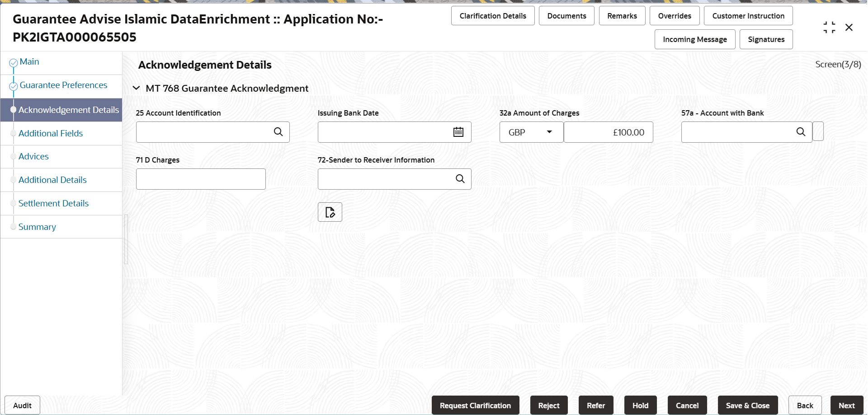Screen dimensions: 868x415
Task: Open the GBP currency dropdown
Action: point(531,132)
